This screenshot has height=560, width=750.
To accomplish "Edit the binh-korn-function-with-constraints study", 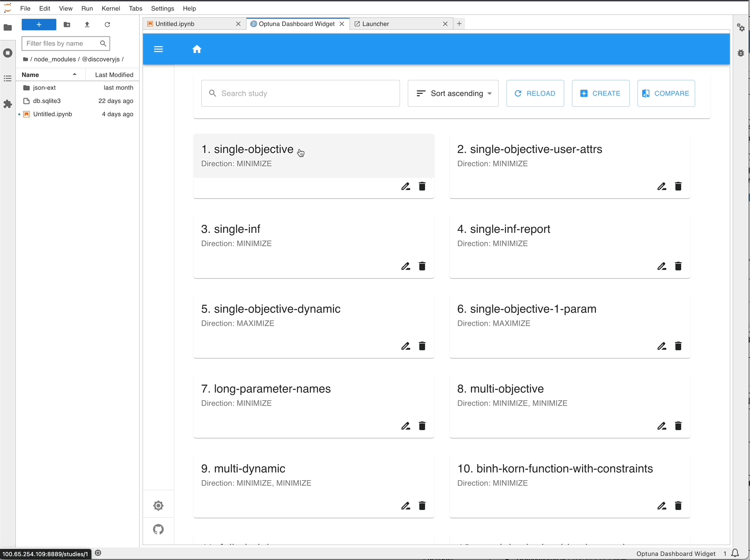I will point(662,506).
